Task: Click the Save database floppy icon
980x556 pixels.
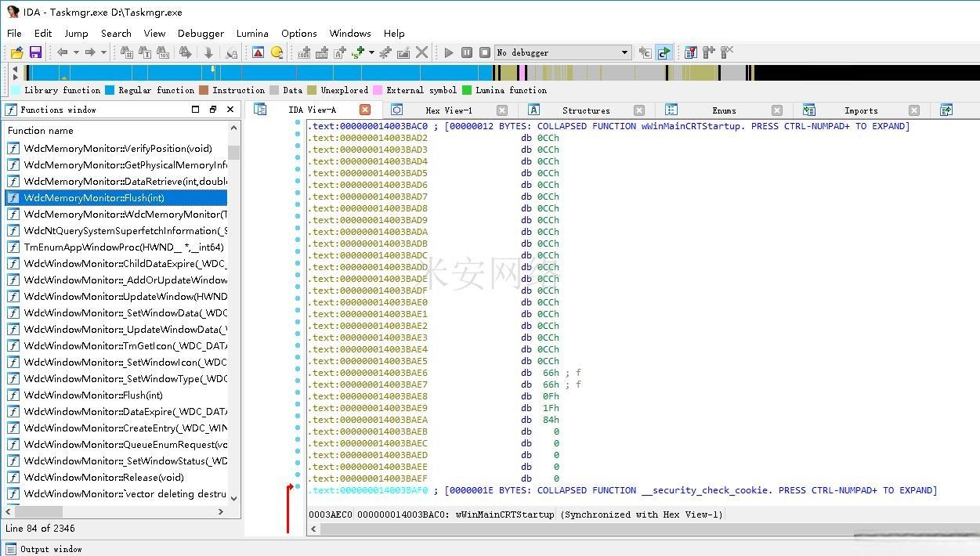Action: pos(35,52)
